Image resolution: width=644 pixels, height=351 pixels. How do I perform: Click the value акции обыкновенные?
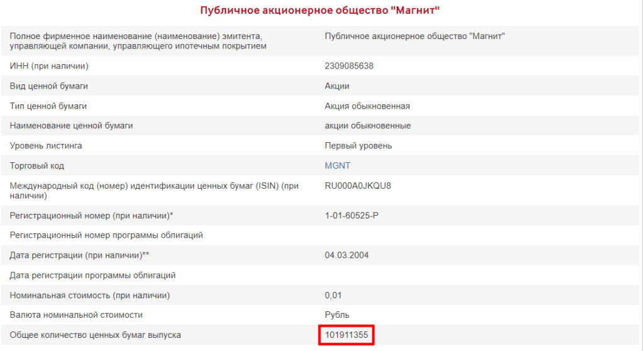(x=367, y=126)
